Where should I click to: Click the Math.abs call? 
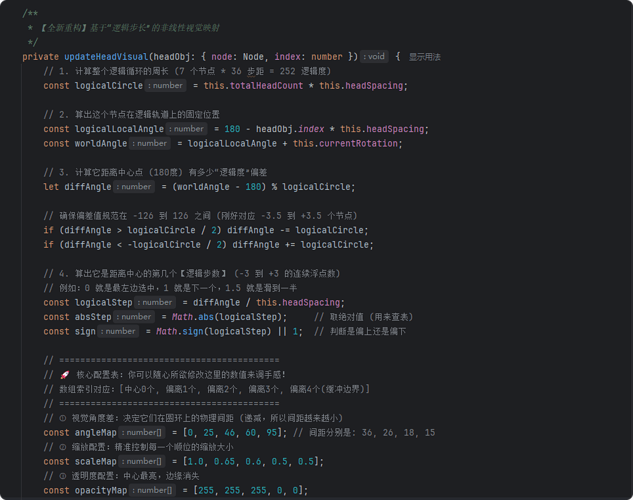pyautogui.click(x=229, y=317)
